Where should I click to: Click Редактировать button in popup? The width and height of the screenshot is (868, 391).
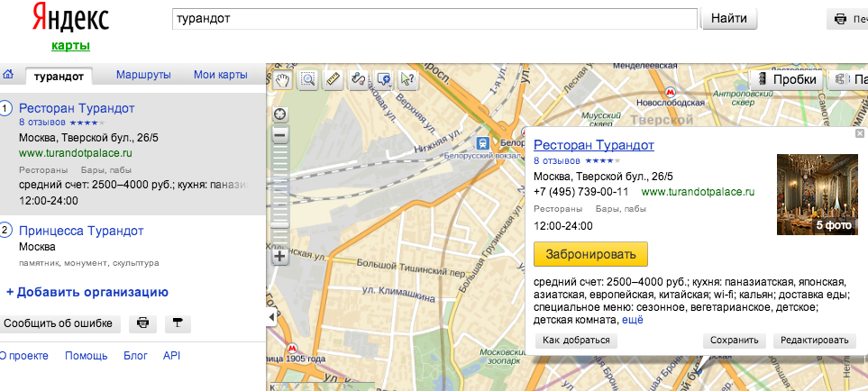[814, 341]
